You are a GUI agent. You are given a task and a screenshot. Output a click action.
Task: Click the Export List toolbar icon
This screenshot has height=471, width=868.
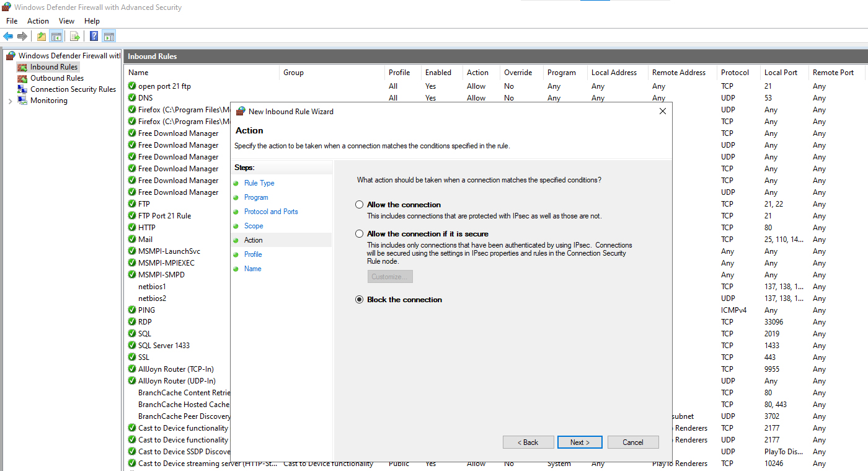pos(75,36)
